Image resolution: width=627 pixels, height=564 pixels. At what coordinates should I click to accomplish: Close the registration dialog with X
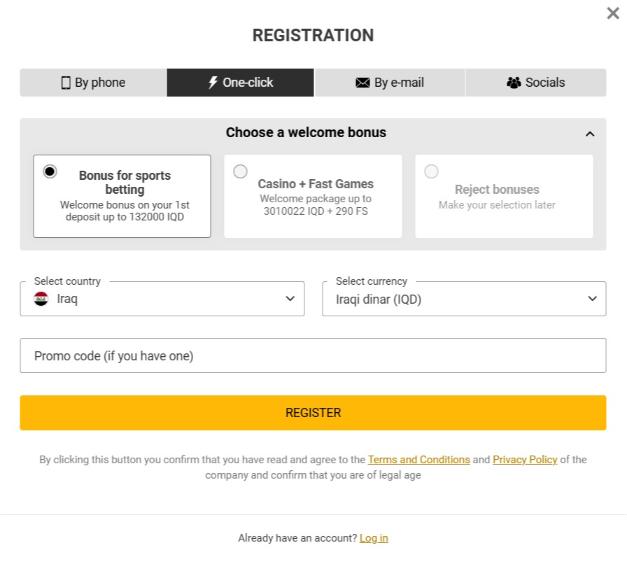[x=613, y=13]
